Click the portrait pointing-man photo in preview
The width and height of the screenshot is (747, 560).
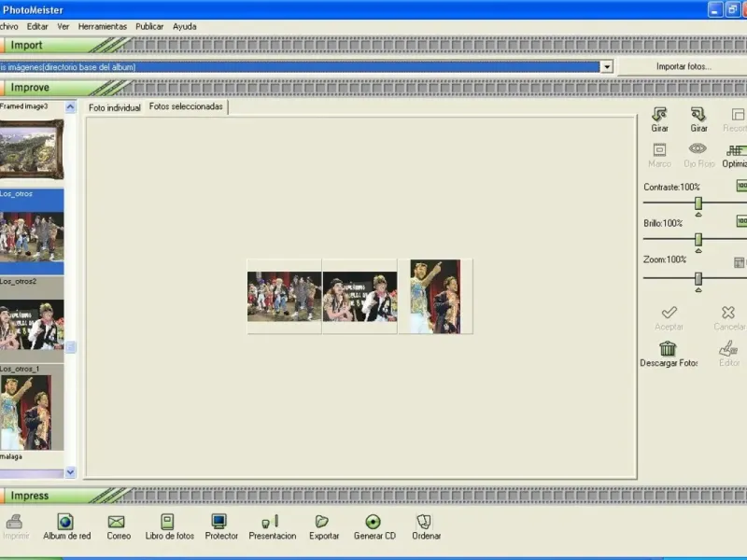pos(435,296)
